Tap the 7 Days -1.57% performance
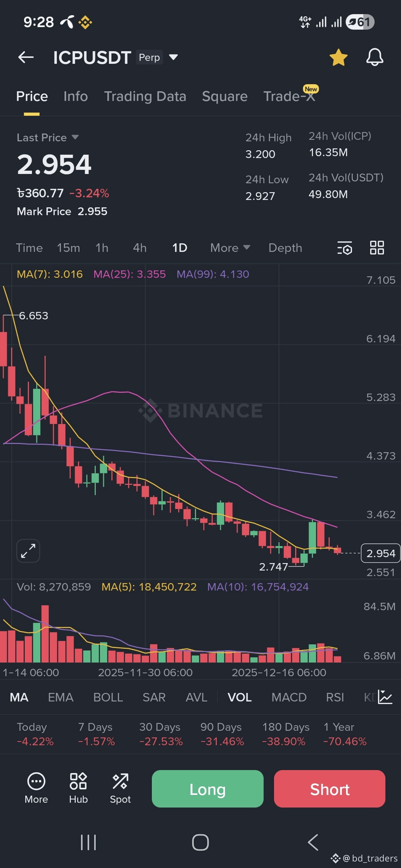The height and width of the screenshot is (868, 401). click(97, 734)
